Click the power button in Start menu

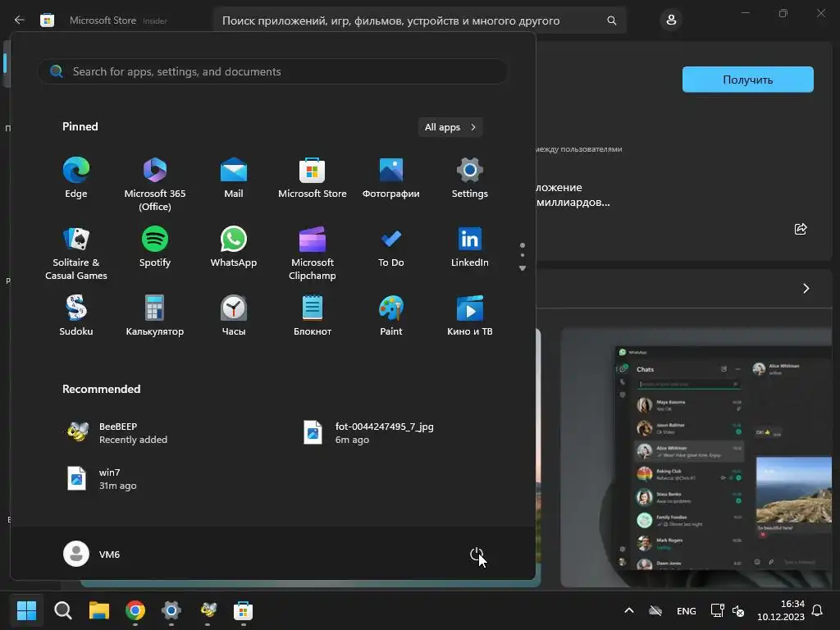[x=477, y=554]
